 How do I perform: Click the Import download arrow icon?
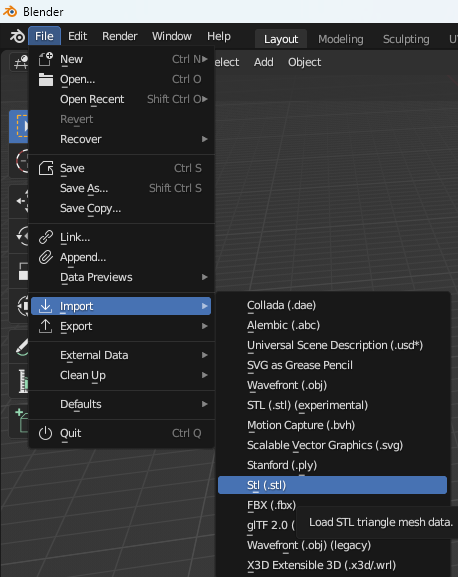tap(46, 306)
